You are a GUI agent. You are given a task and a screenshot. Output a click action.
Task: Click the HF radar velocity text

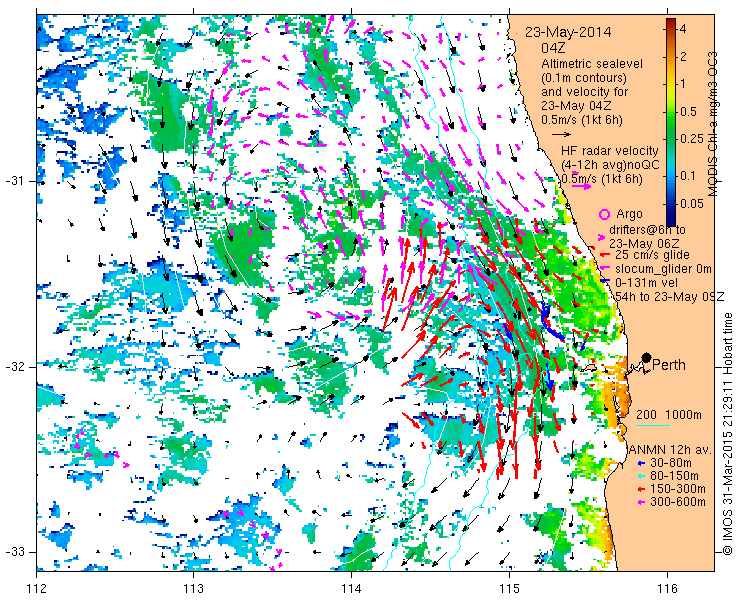[x=609, y=151]
